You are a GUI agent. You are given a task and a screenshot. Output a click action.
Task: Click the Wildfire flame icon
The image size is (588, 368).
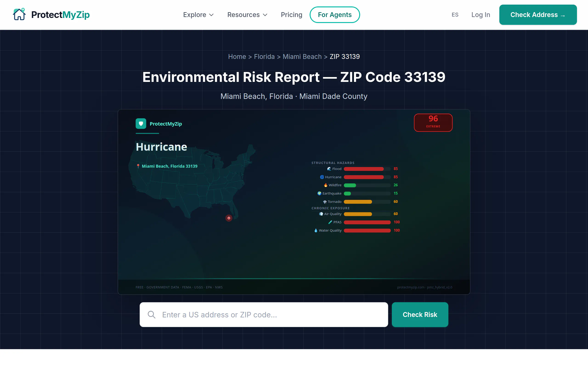326,185
